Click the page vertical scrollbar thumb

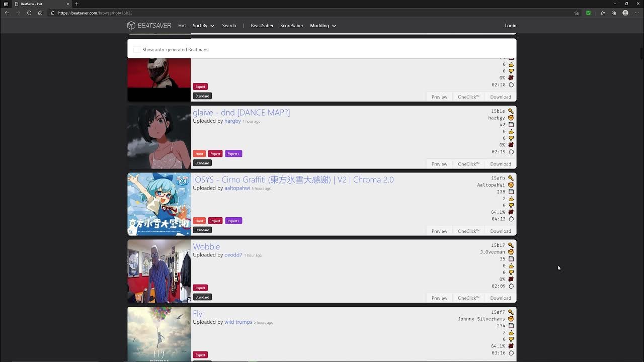pos(641,53)
